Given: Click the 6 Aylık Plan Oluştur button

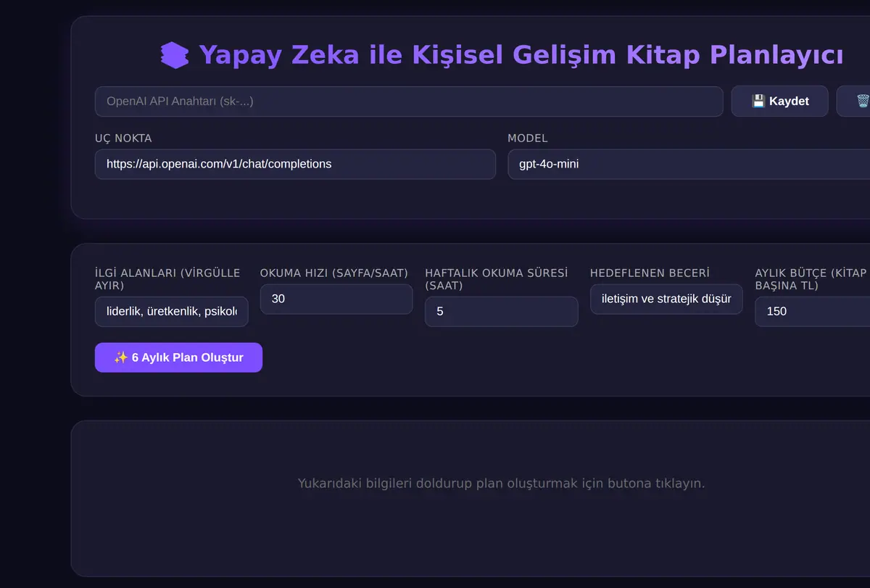Looking at the screenshot, I should click(178, 357).
